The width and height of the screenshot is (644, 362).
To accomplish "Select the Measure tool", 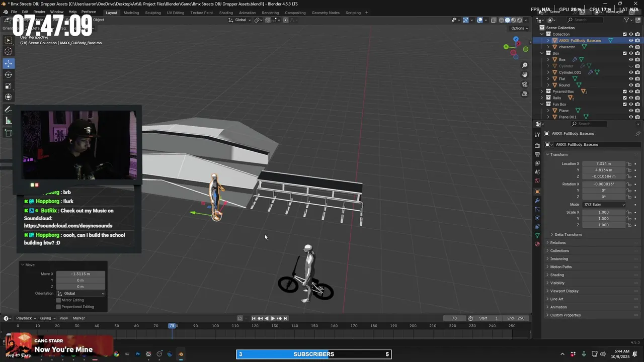I will (x=9, y=121).
